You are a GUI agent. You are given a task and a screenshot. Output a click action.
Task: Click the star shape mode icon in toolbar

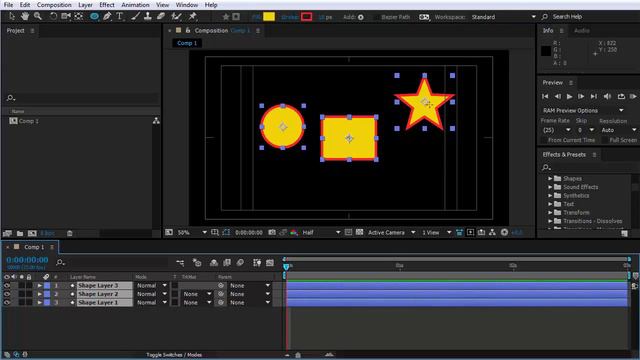tap(226, 17)
